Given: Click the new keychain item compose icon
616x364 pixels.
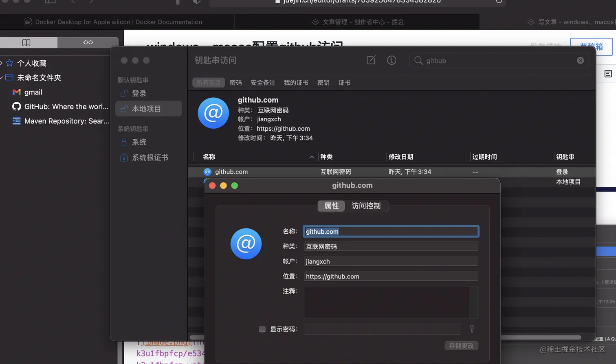Looking at the screenshot, I should coord(371,60).
